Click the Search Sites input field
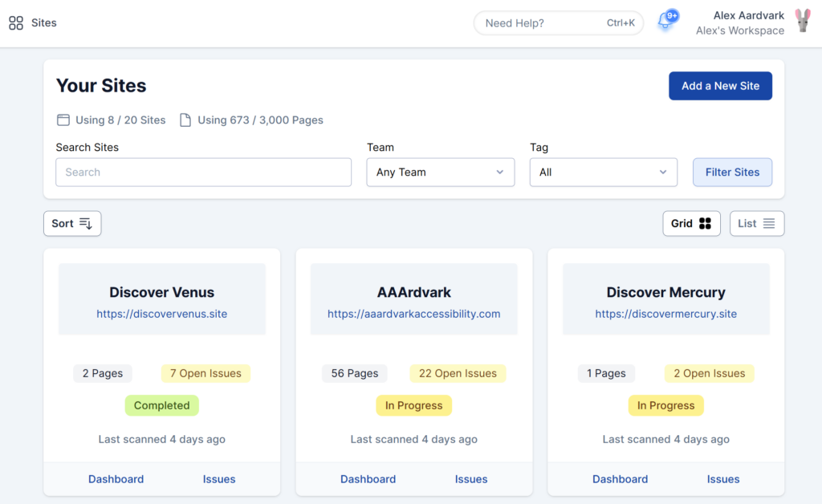The width and height of the screenshot is (822, 504). coord(203,173)
